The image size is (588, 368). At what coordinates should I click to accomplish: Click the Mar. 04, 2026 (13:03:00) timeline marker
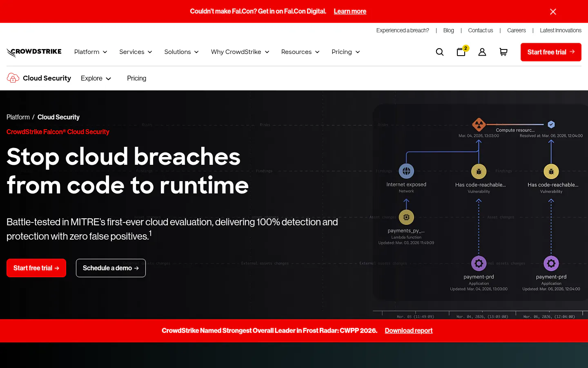482,316
